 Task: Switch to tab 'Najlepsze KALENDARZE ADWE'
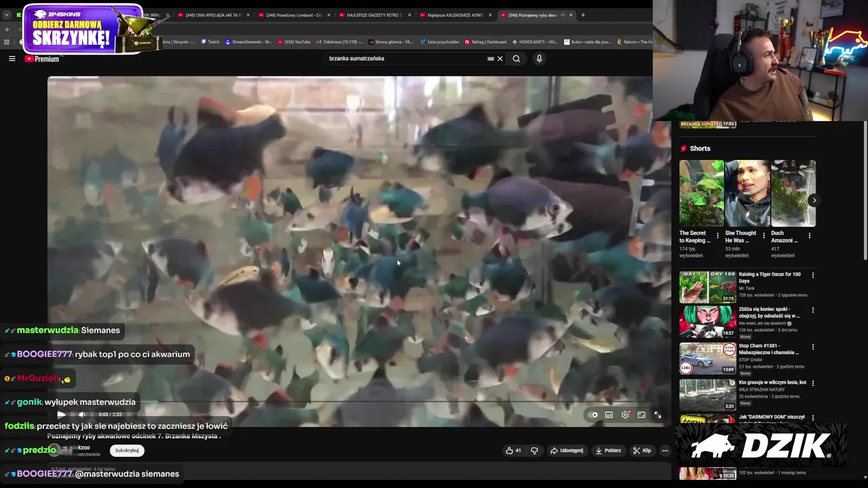click(x=455, y=15)
